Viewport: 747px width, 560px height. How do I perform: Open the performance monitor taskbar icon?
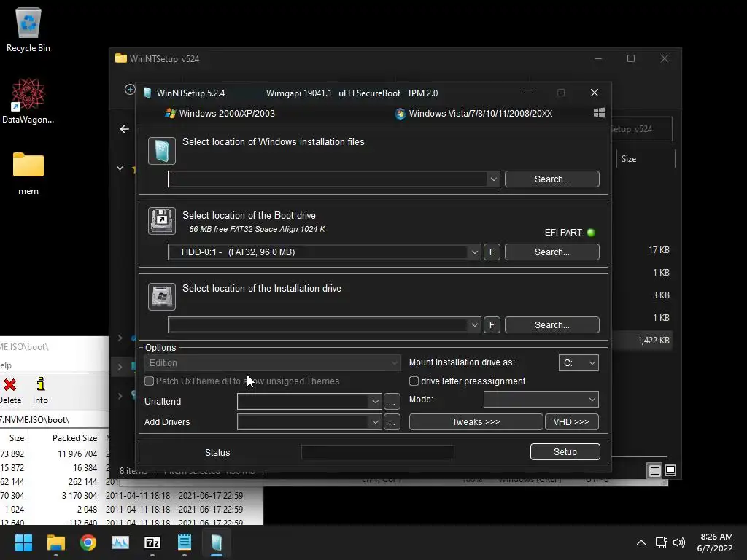(120, 542)
